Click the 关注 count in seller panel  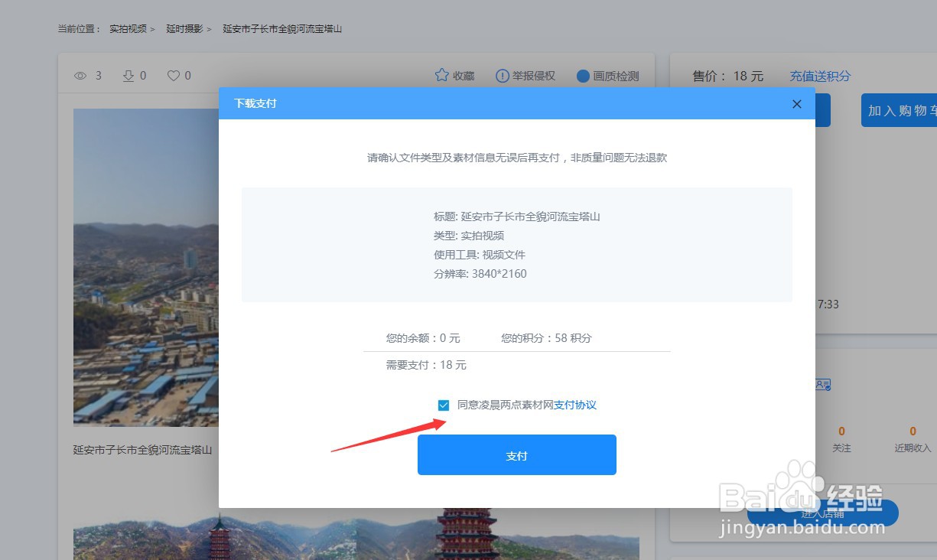pyautogui.click(x=841, y=431)
